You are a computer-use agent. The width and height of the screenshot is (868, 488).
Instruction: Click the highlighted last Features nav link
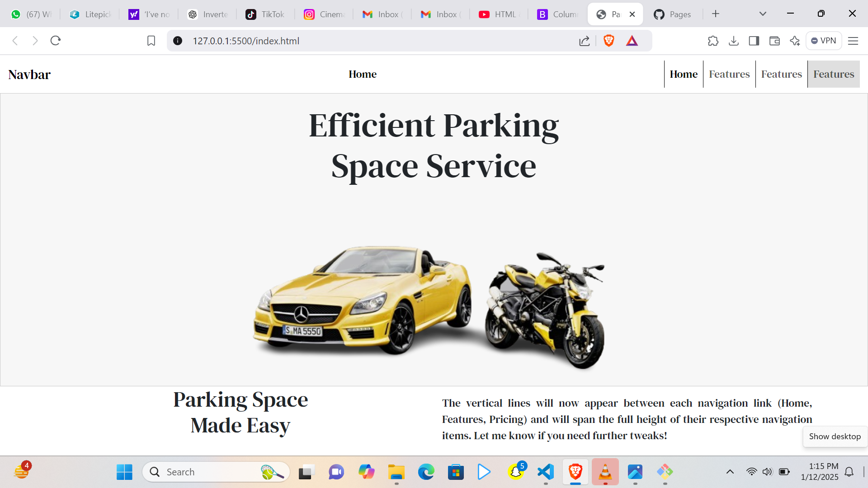click(834, 74)
